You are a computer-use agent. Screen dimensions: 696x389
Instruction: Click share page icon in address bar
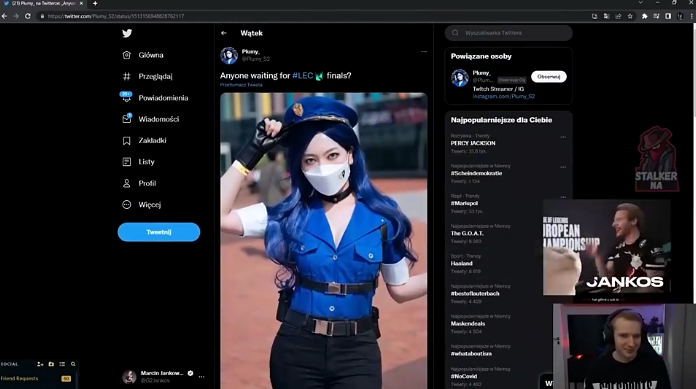click(x=618, y=16)
